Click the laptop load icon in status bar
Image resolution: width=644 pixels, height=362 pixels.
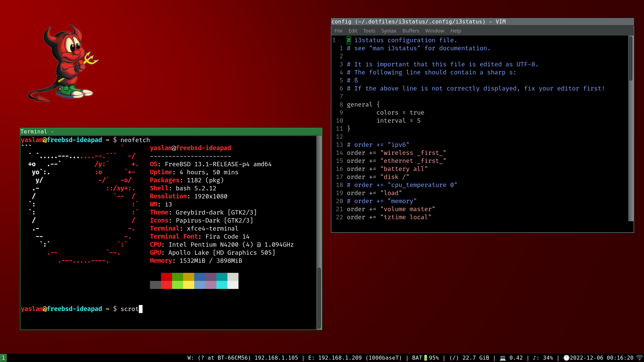coord(502,358)
